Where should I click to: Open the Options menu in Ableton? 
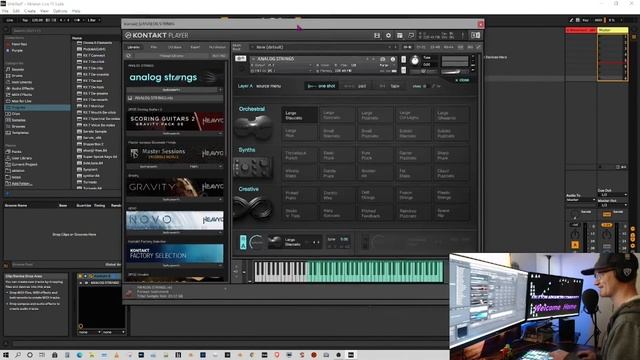click(60, 11)
